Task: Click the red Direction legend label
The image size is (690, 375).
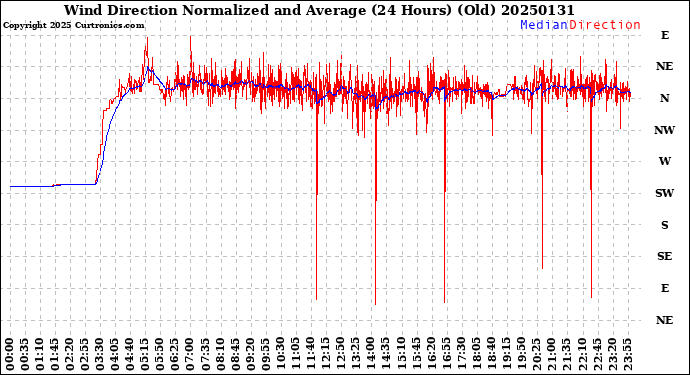Action: [605, 25]
